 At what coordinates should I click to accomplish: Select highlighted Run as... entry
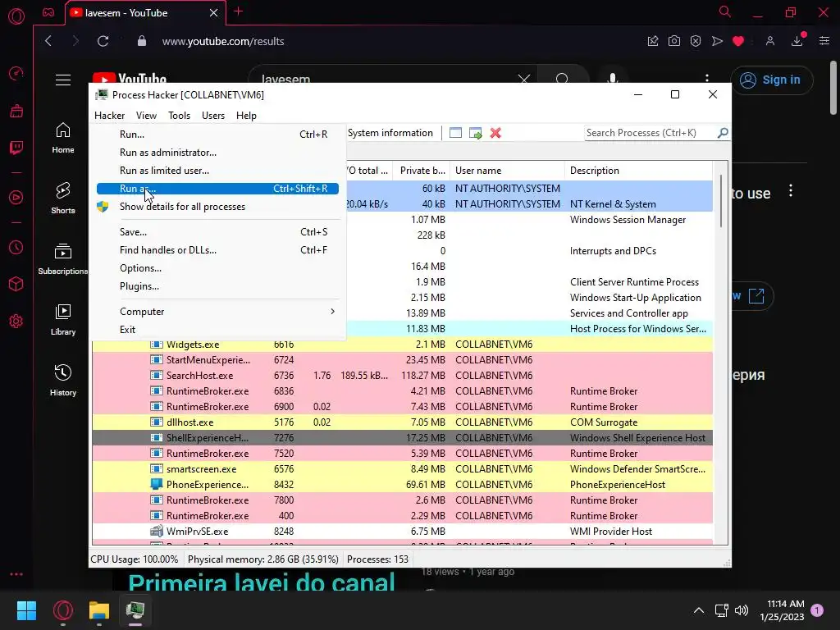(217, 189)
